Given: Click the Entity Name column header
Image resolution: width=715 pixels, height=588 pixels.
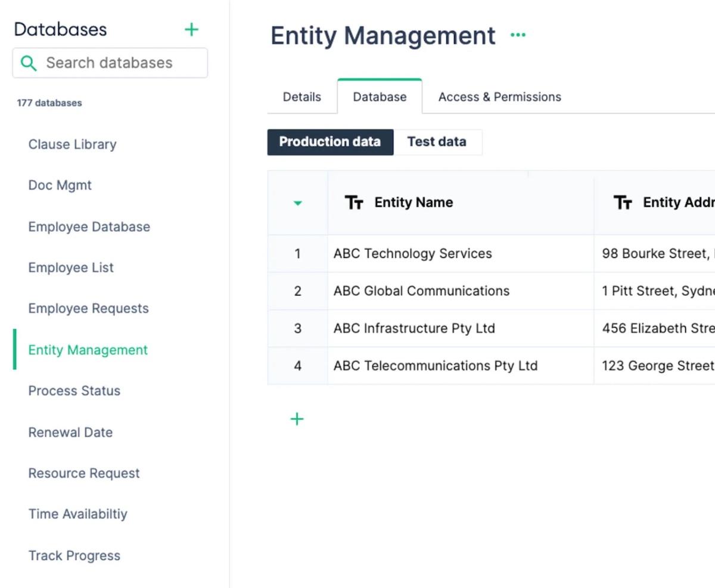Looking at the screenshot, I should 414,203.
